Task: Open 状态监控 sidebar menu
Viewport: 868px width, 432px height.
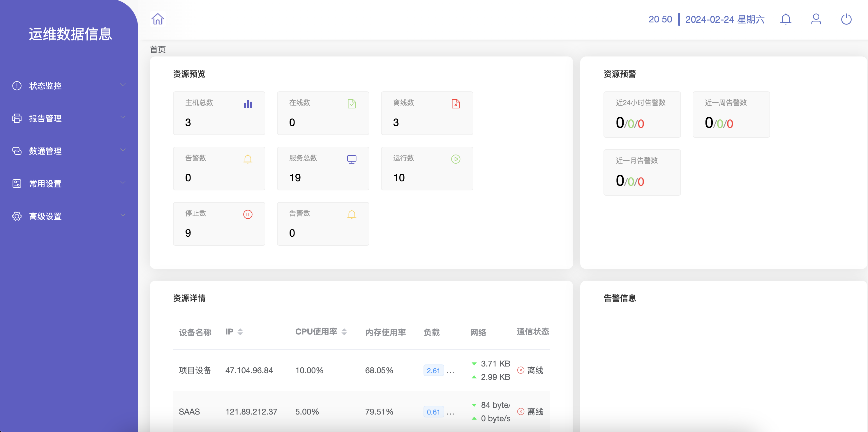Action: coord(69,86)
